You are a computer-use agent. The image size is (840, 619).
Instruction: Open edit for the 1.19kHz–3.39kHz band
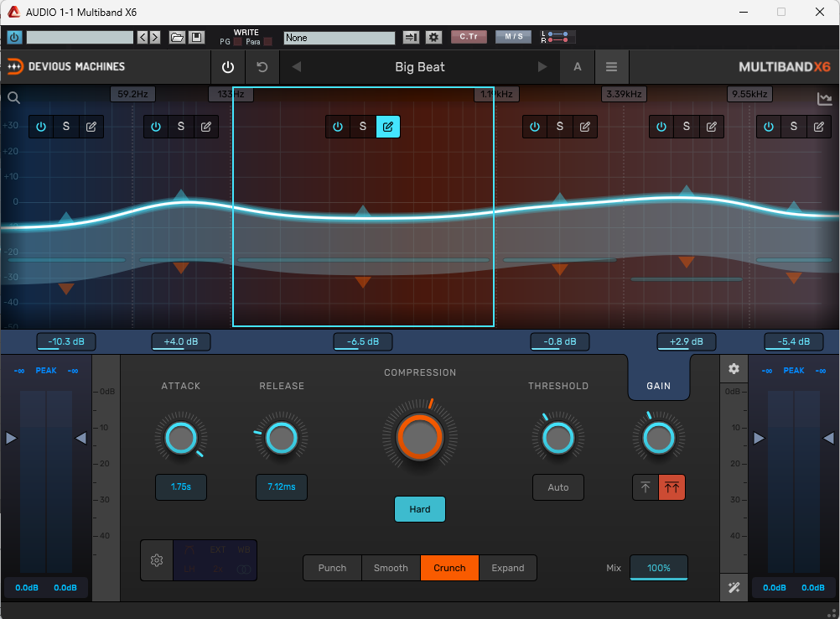(585, 127)
